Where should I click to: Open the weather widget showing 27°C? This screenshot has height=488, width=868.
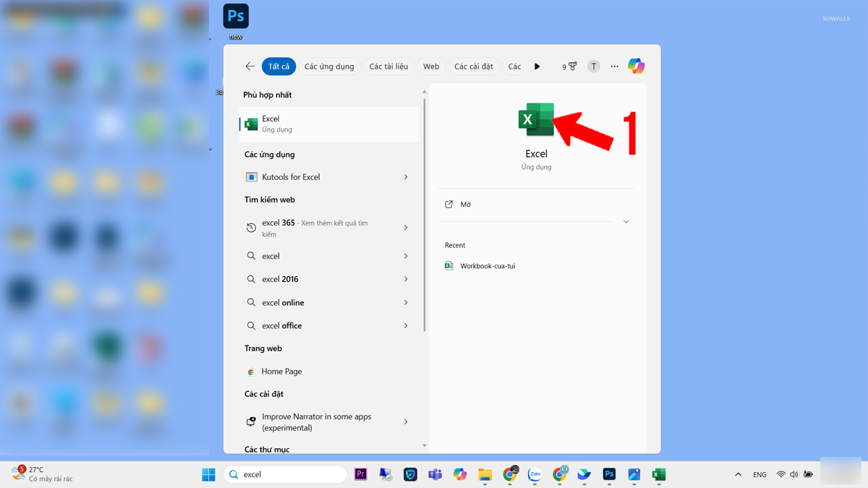click(42, 474)
